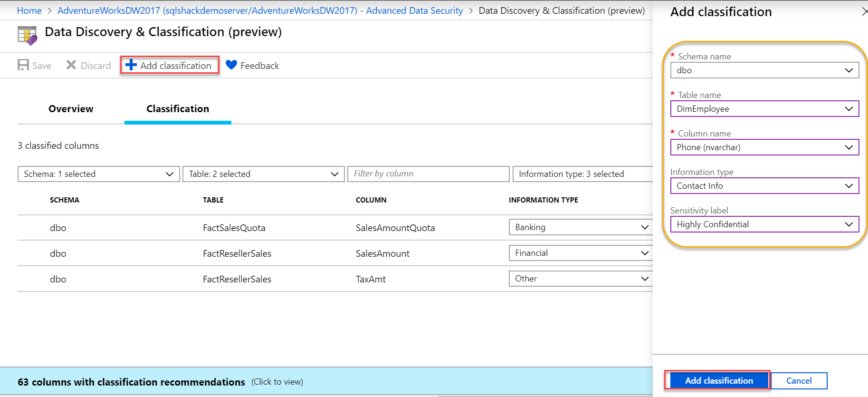Viewport: 868px width, 397px height.
Task: Go to Home breadcrumb link
Action: pos(29,10)
